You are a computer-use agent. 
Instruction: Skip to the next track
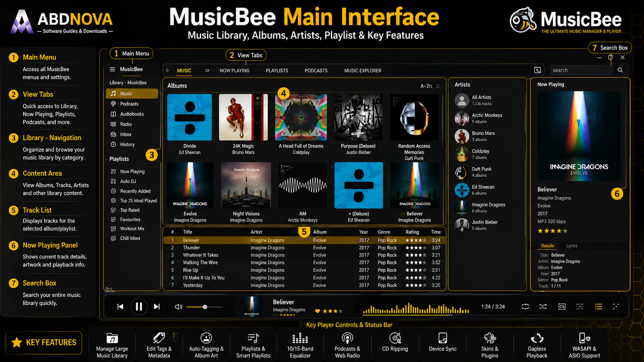pyautogui.click(x=157, y=306)
